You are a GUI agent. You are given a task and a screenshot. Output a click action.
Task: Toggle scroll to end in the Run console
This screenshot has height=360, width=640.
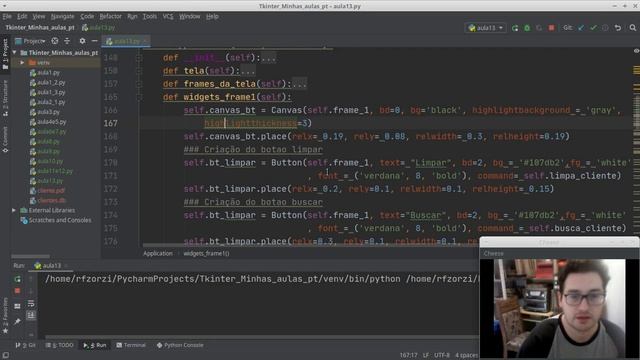[31, 315]
